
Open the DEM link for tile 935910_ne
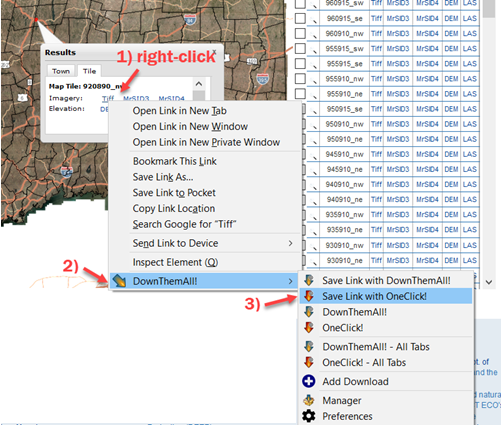[451, 230]
